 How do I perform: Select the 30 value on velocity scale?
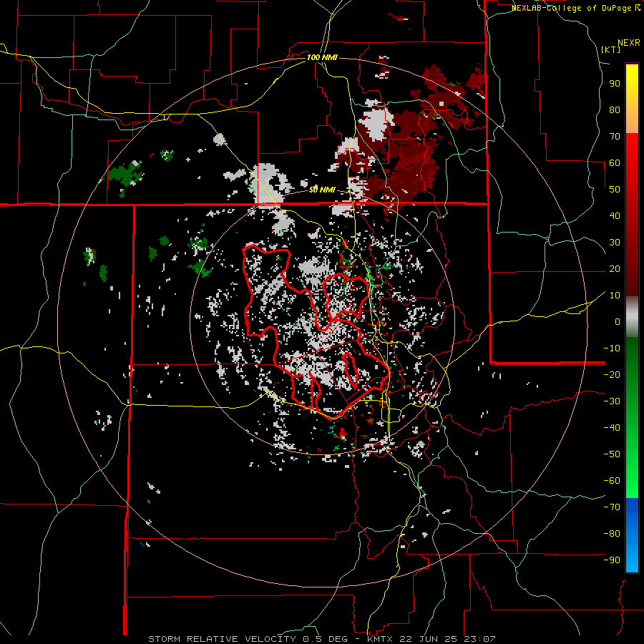pos(615,243)
